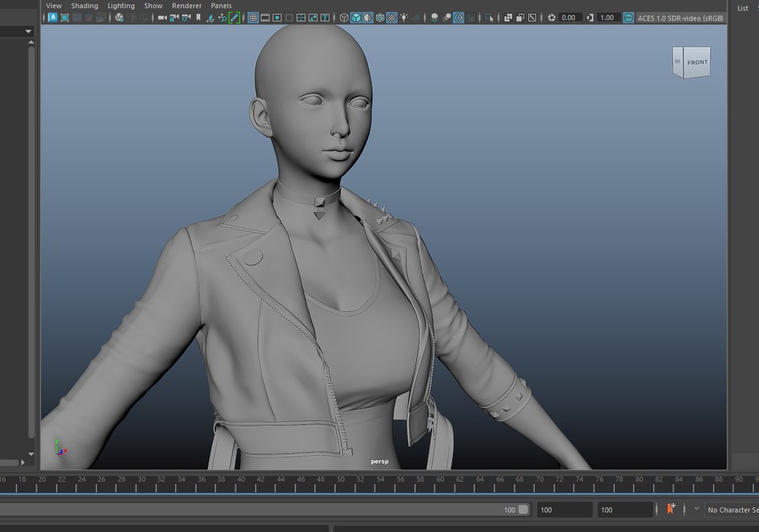This screenshot has height=532, width=759.
Task: Select the Grease Pencil tool in the viewport toolbar
Action: (234, 18)
